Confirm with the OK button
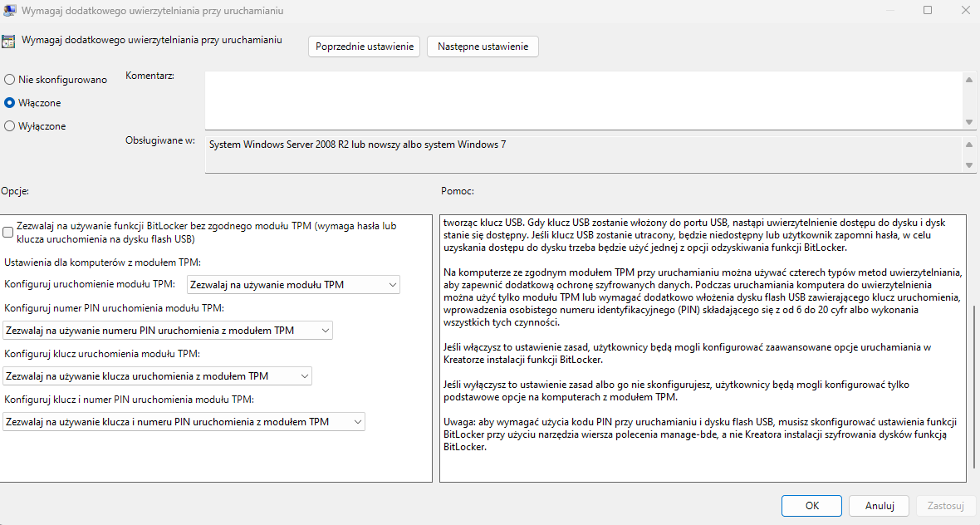 click(811, 506)
